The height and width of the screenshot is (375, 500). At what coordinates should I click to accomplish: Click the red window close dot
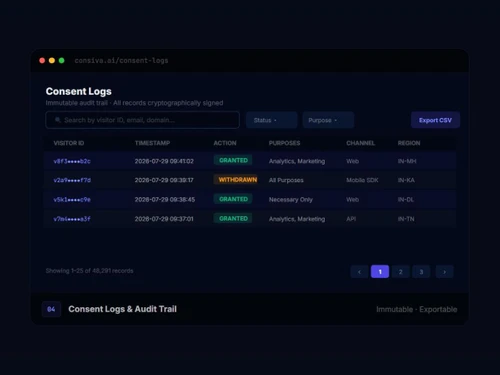coord(42,60)
